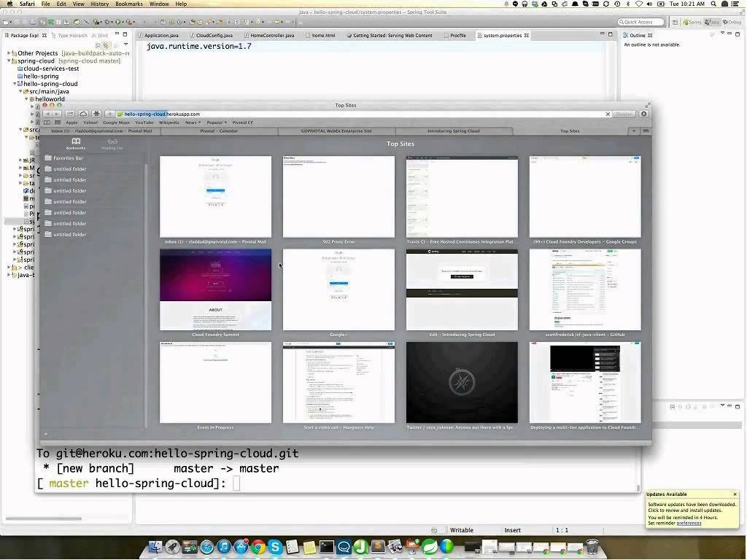
Task: Open the Cloud Foundry Summit top site thumbnail
Action: 215,289
